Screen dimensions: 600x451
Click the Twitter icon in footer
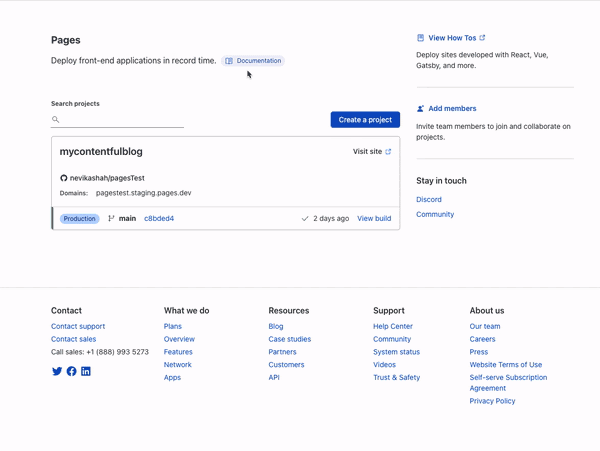point(57,371)
